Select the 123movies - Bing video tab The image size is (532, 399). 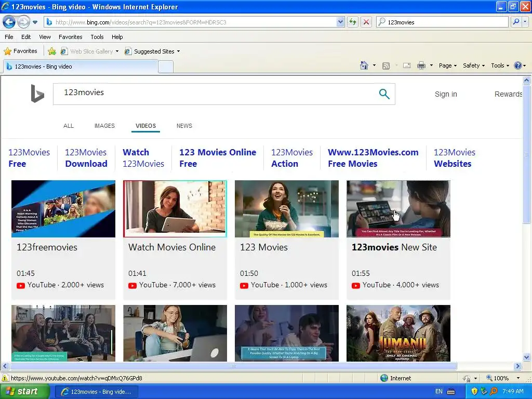81,66
